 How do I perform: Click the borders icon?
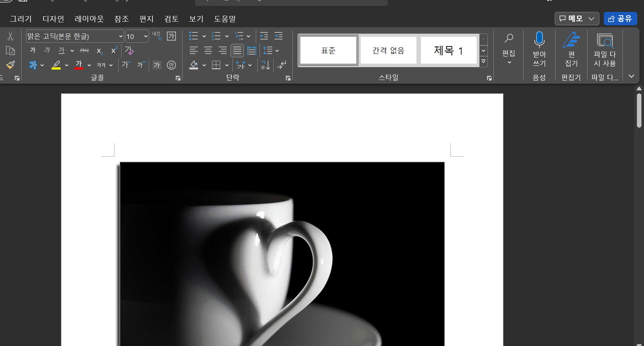coord(216,65)
